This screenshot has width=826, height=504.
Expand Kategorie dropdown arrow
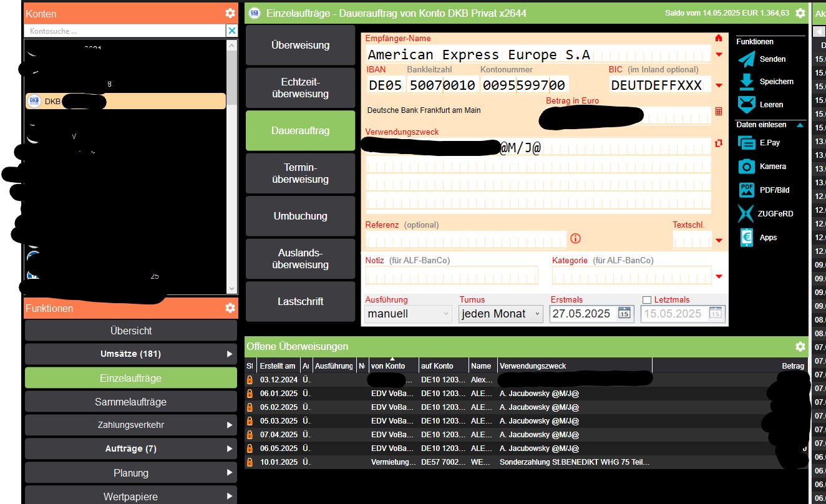click(x=719, y=276)
